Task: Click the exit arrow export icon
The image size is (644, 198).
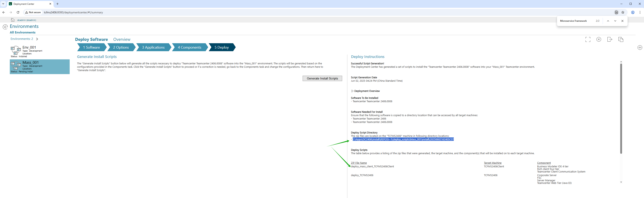Action: pos(610,39)
